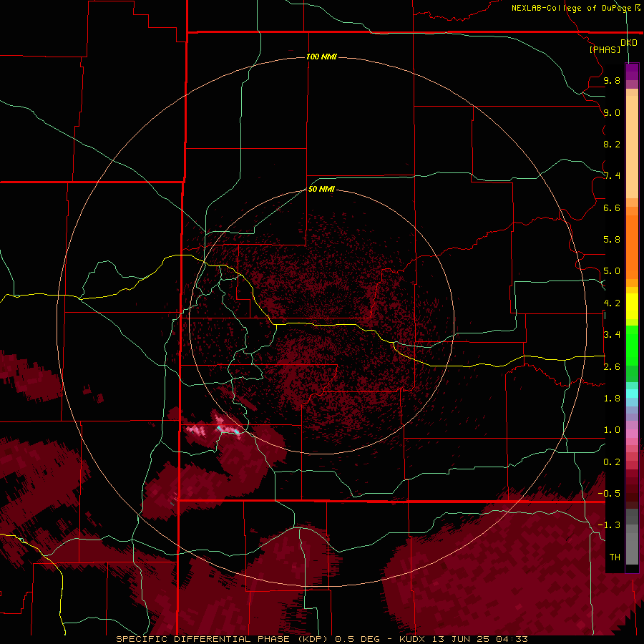The image size is (644, 644).
Task: Click the 4.2 value on the color scale
Action: coord(612,303)
